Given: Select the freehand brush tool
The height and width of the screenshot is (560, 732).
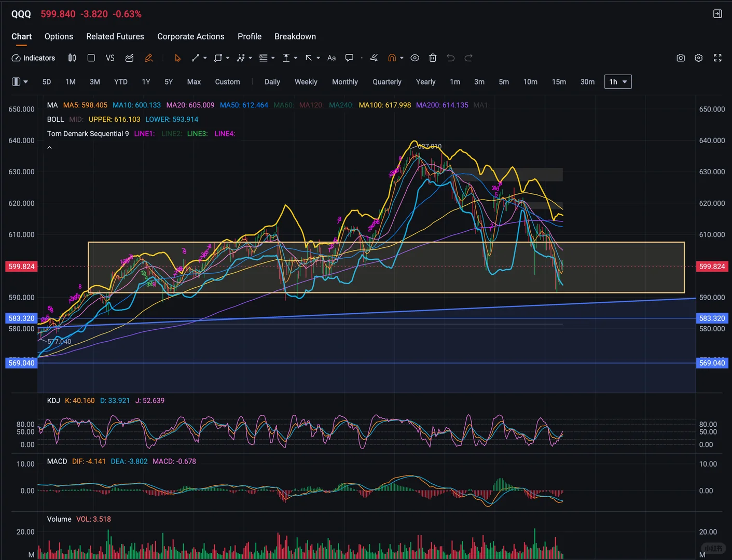Looking at the screenshot, I should [x=374, y=58].
